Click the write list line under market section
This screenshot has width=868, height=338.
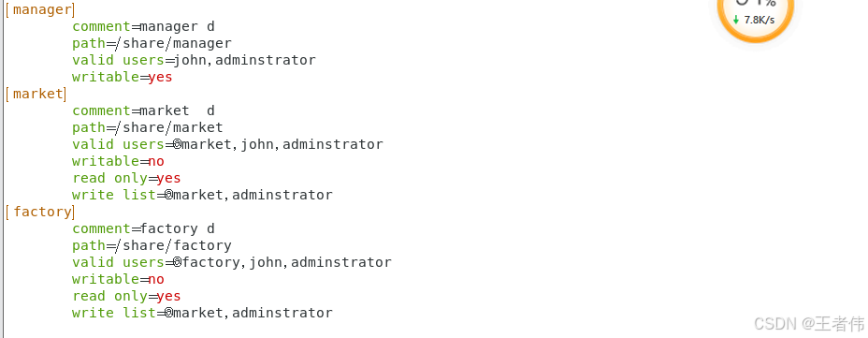point(202,195)
